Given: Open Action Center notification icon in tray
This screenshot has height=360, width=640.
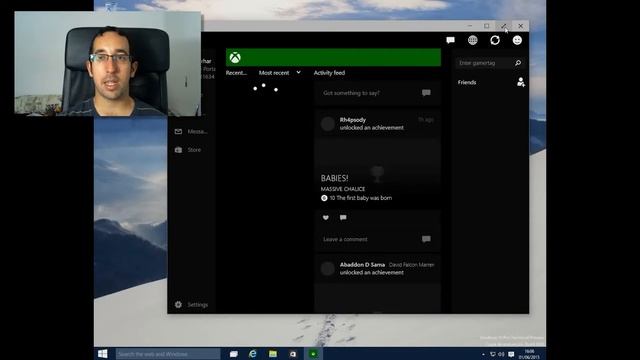Looking at the screenshot, I should coord(511,354).
